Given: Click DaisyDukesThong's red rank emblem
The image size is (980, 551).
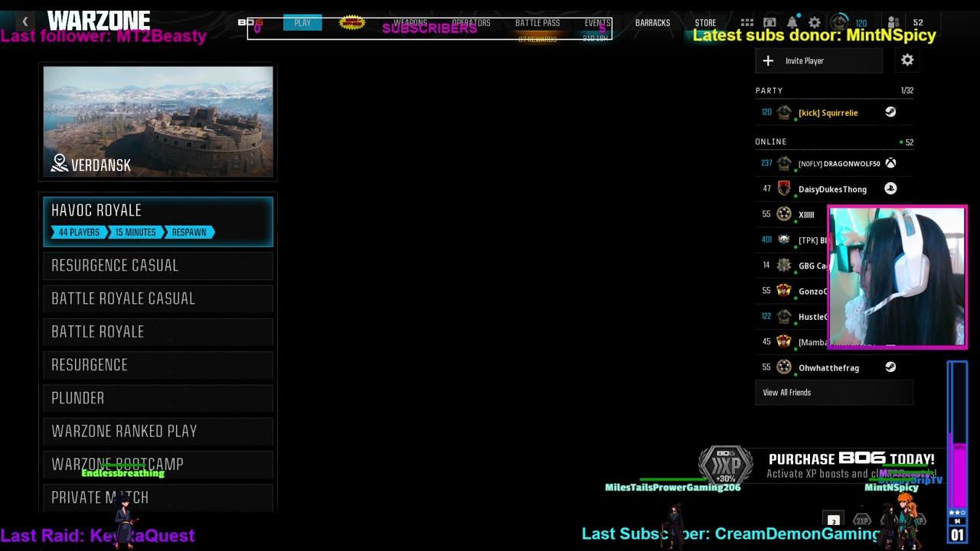Looking at the screenshot, I should (x=784, y=189).
